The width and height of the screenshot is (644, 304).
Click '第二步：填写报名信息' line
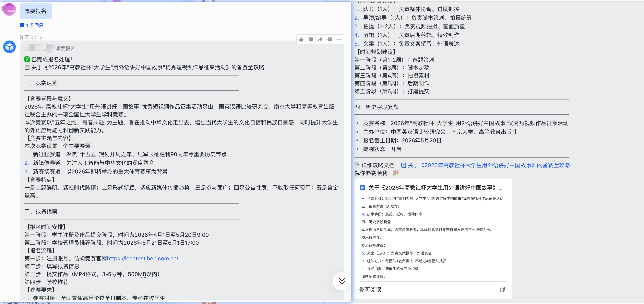[52, 266]
